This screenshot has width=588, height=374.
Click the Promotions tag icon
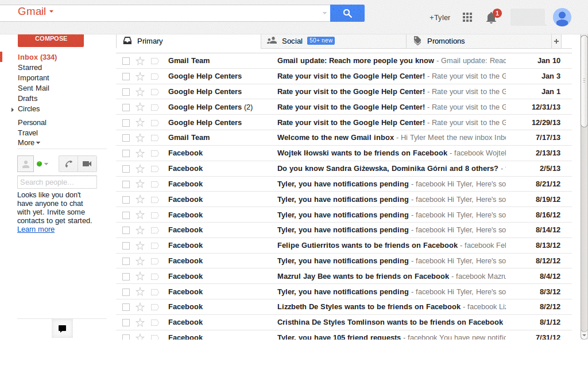click(x=416, y=41)
